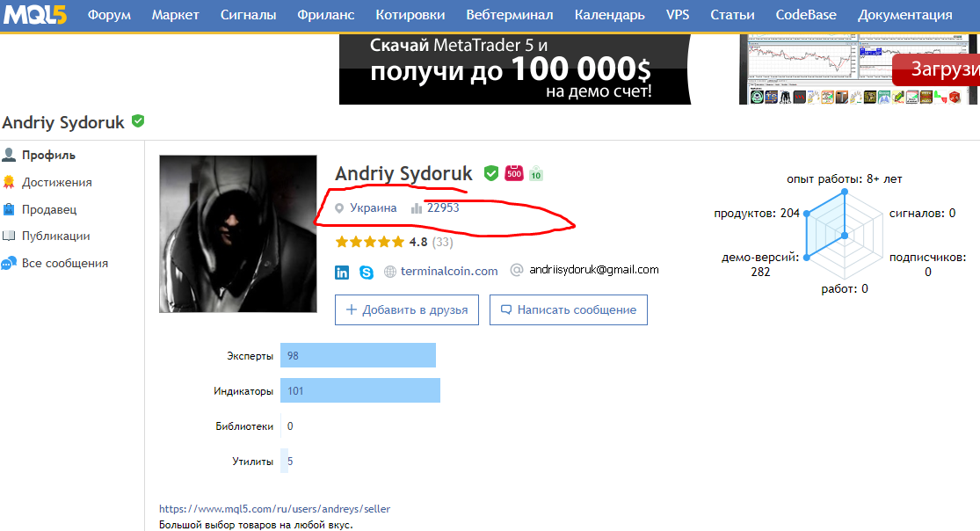Click the website globe icon
Screen dimensions: 980x531
point(390,272)
